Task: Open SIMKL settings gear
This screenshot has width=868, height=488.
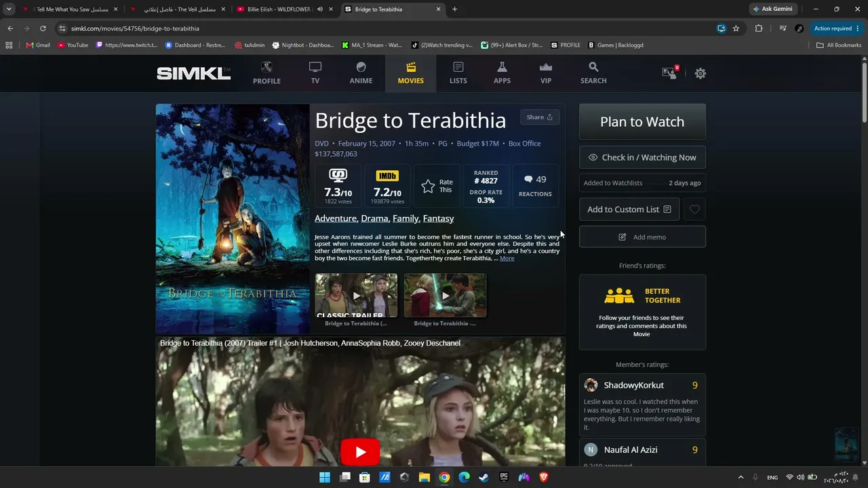Action: click(701, 73)
